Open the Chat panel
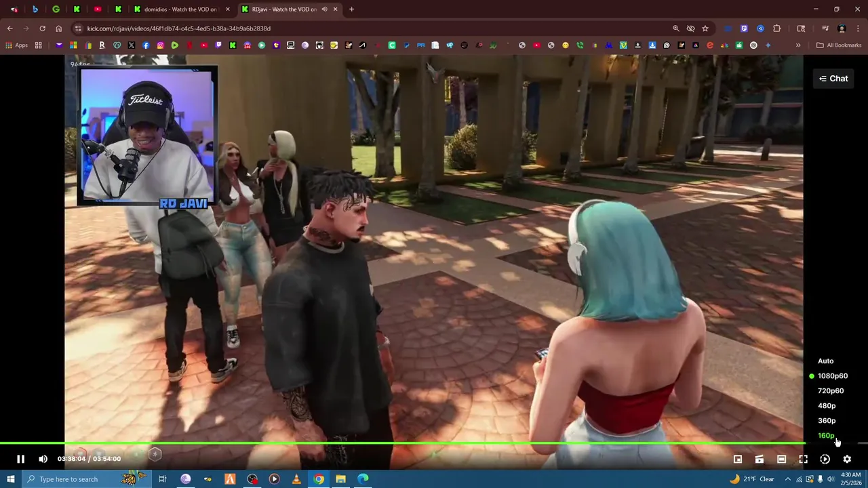868x488 pixels. pos(833,79)
